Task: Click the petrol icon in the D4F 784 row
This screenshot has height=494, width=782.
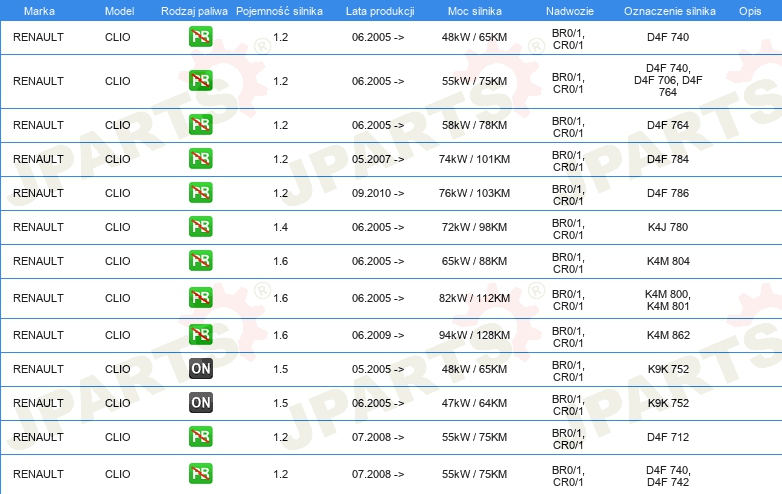Action: click(200, 159)
